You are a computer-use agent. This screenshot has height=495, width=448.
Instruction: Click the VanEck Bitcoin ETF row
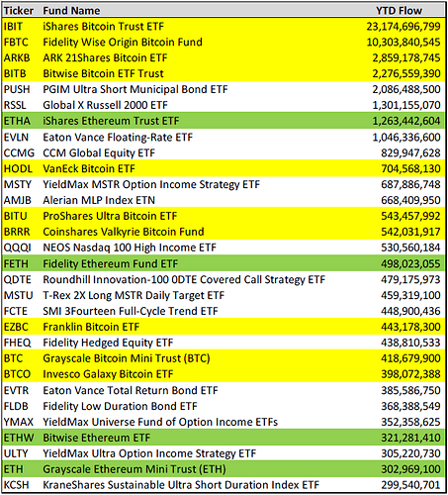(x=224, y=168)
